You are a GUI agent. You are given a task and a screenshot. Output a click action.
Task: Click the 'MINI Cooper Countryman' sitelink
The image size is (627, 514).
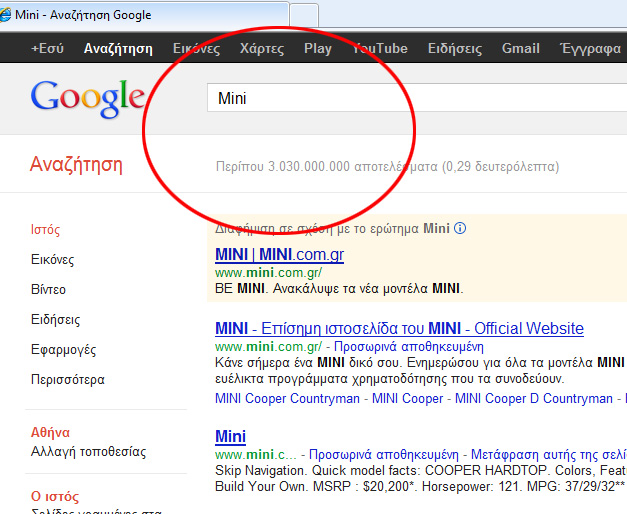click(x=287, y=398)
